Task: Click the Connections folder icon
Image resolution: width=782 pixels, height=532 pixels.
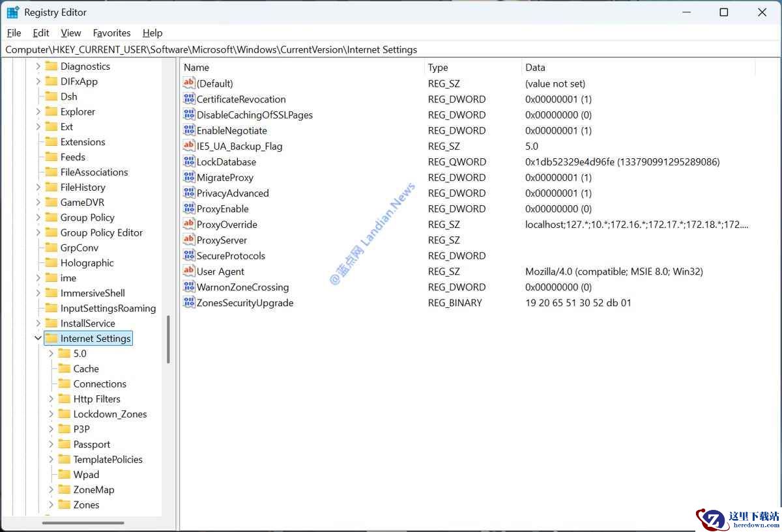Action: pos(64,384)
